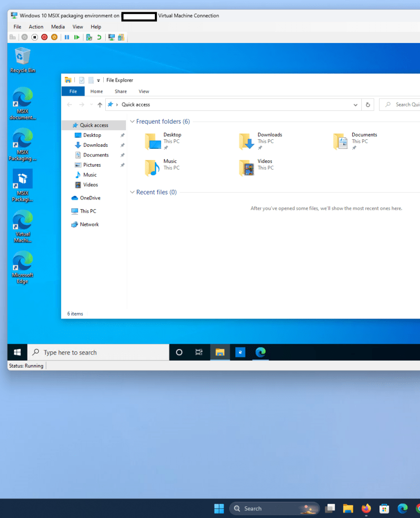Screen dimensions: 420x518
Task: Expand the Recent files section
Action: [132, 192]
